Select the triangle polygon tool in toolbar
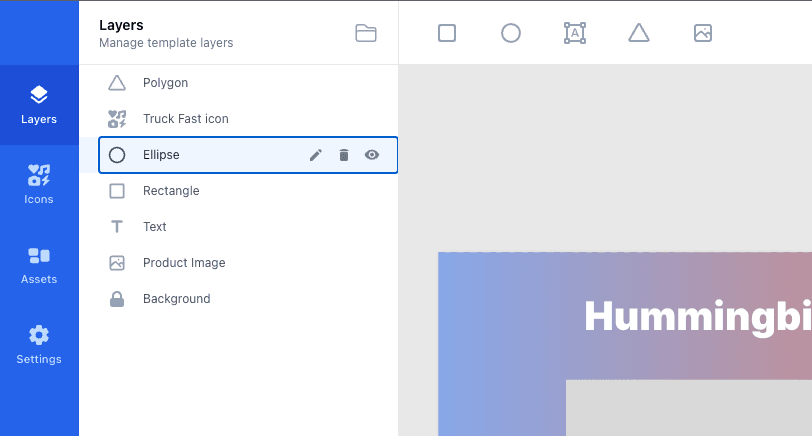Screen dimensions: 812x436 coord(639,33)
